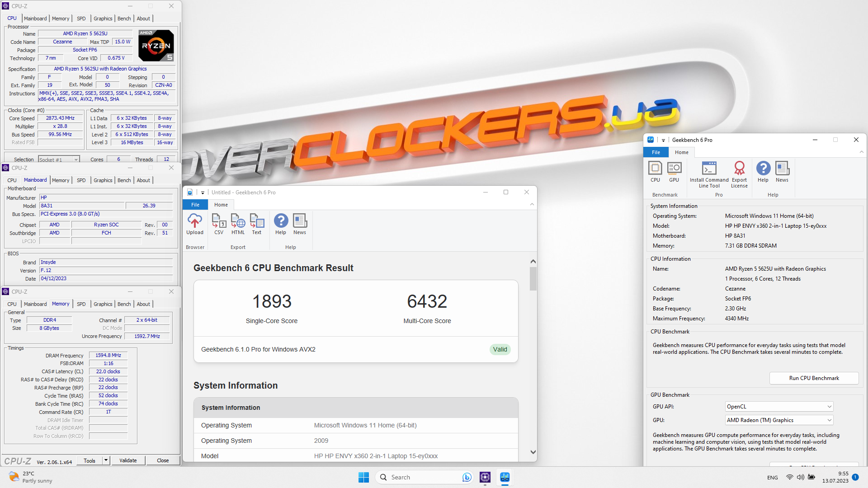Click Wi-Fi network tray icon

(x=789, y=477)
